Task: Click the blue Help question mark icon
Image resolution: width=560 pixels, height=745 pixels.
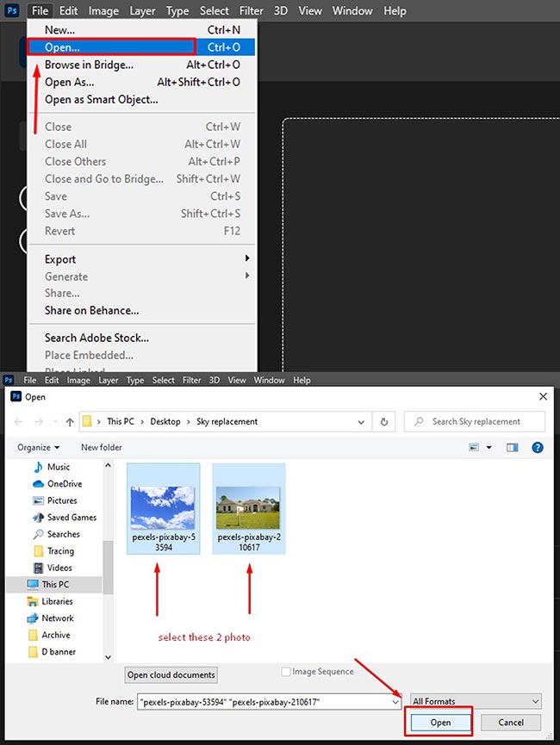Action: (537, 448)
